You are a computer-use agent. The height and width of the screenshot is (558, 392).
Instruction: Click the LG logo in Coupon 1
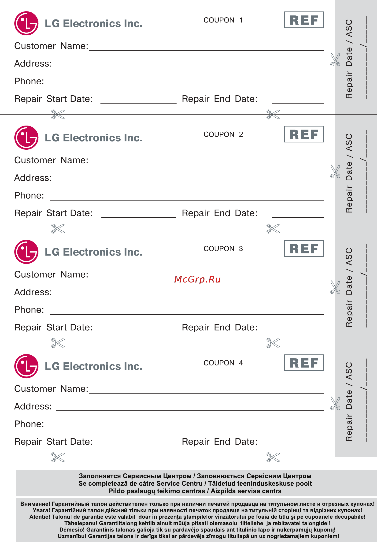[x=26, y=23]
